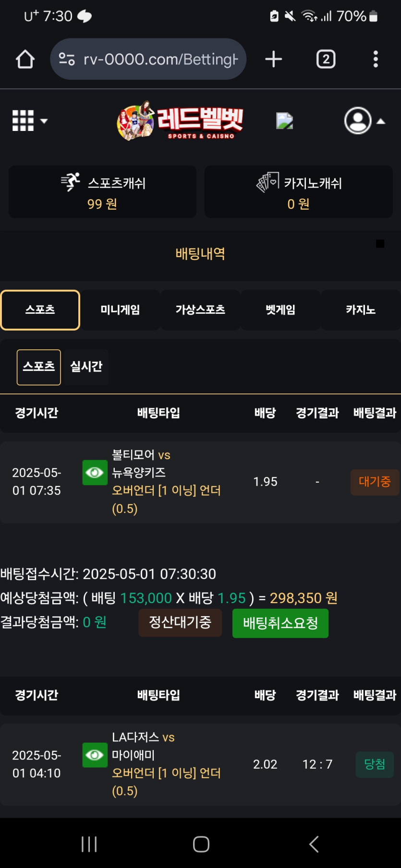
Task: Open the browser three-dot menu
Action: [376, 59]
